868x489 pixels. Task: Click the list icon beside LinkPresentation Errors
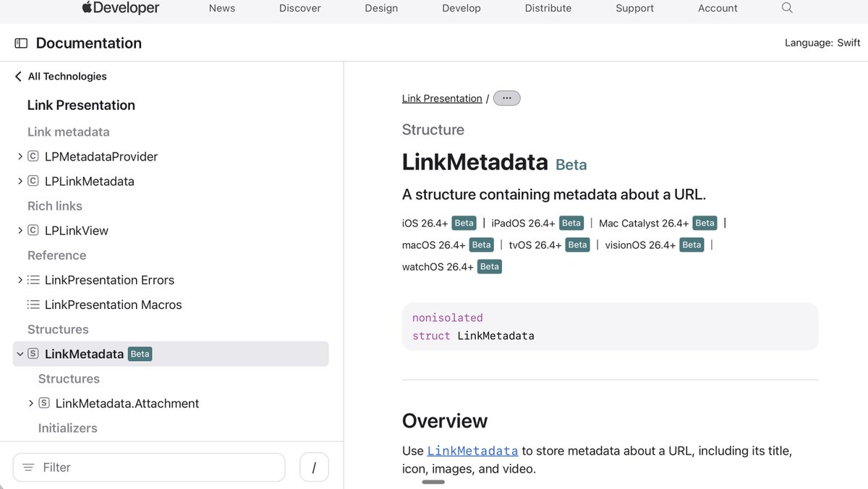pyautogui.click(x=33, y=280)
